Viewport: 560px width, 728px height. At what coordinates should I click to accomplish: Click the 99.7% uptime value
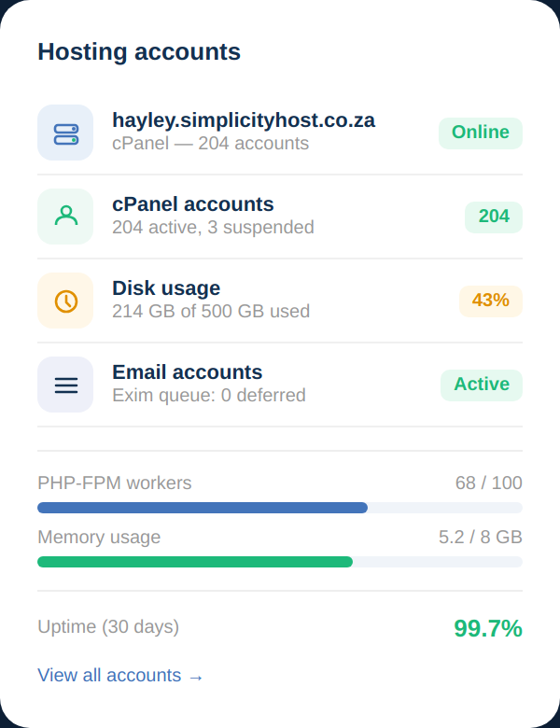click(x=487, y=628)
